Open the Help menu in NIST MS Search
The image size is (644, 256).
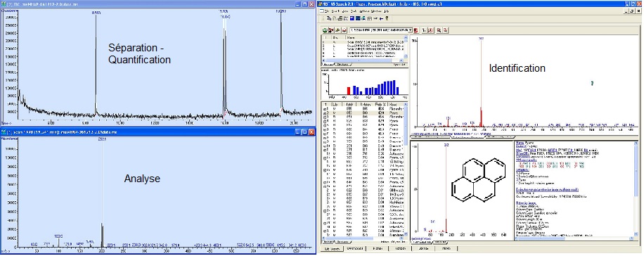coord(386,11)
